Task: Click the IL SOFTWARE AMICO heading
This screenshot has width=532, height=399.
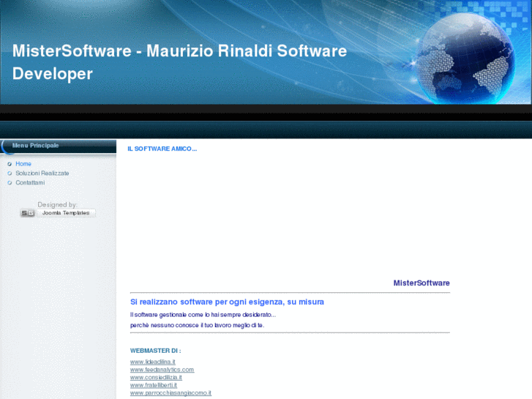Action: point(162,149)
